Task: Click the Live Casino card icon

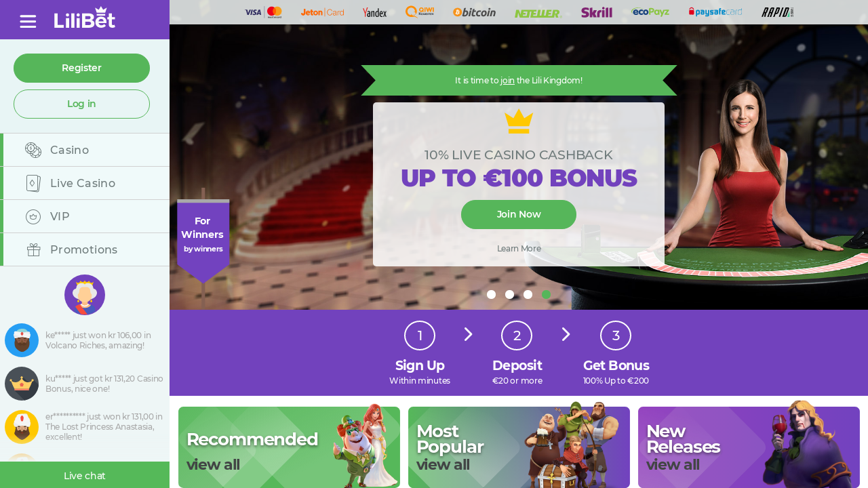Action: point(33,183)
